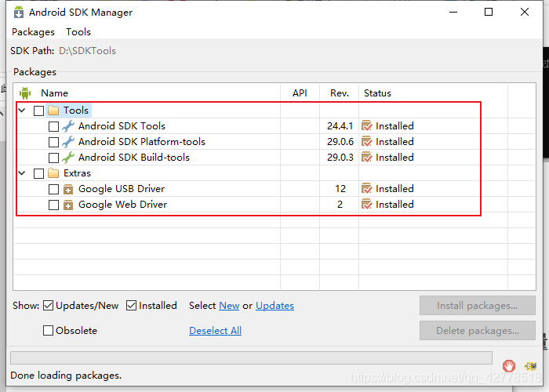Collapse the Tools tree group
The width and height of the screenshot is (549, 392).
[x=22, y=111]
